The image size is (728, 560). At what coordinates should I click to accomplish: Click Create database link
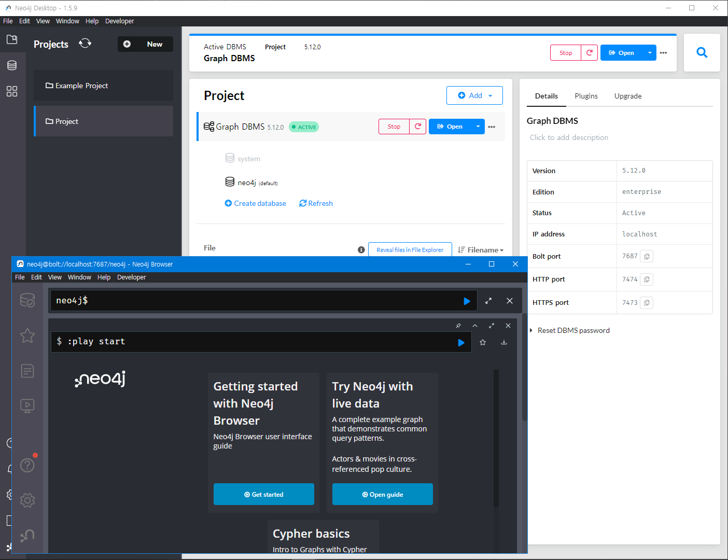tap(255, 203)
